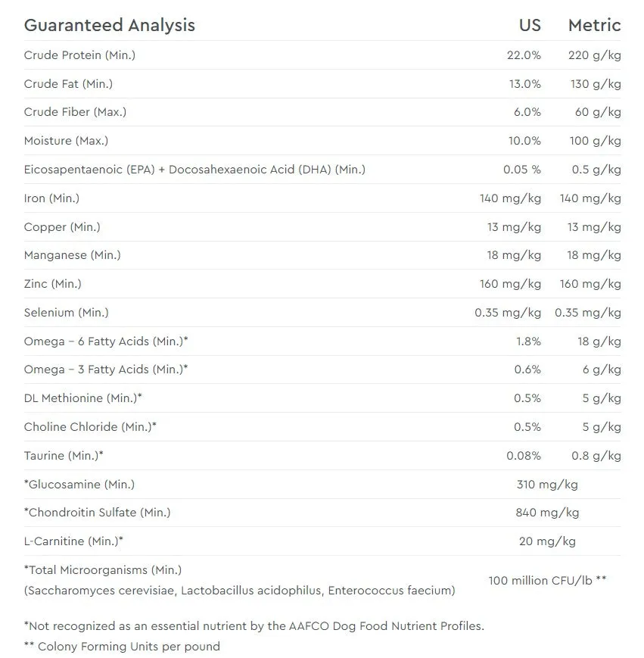Click the Crude Protein (Min.) row label
The height and width of the screenshot is (658, 644).
(79, 55)
